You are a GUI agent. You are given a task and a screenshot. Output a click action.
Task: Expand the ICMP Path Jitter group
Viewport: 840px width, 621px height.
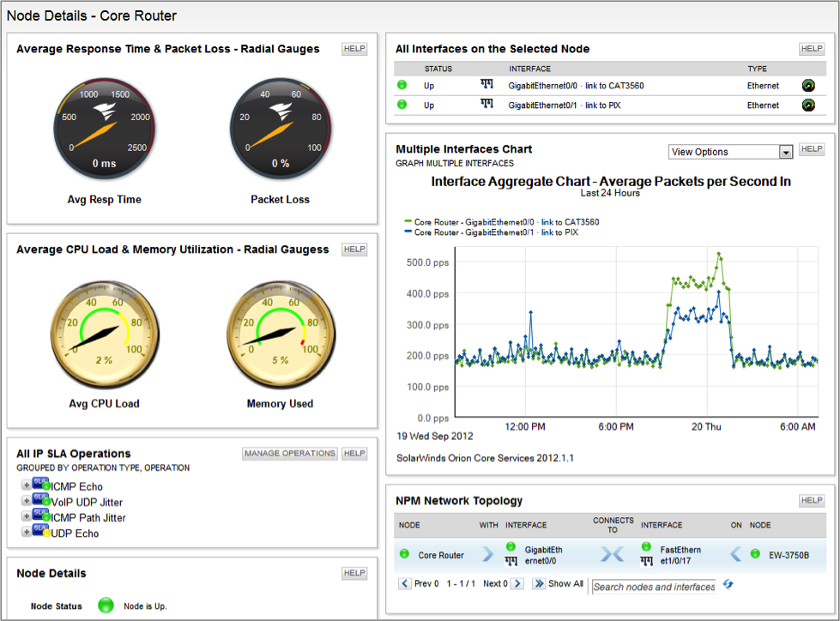[26, 516]
